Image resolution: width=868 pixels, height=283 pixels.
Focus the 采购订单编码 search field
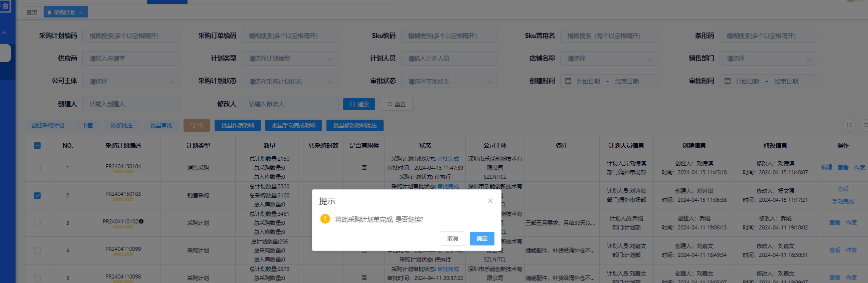(x=290, y=36)
